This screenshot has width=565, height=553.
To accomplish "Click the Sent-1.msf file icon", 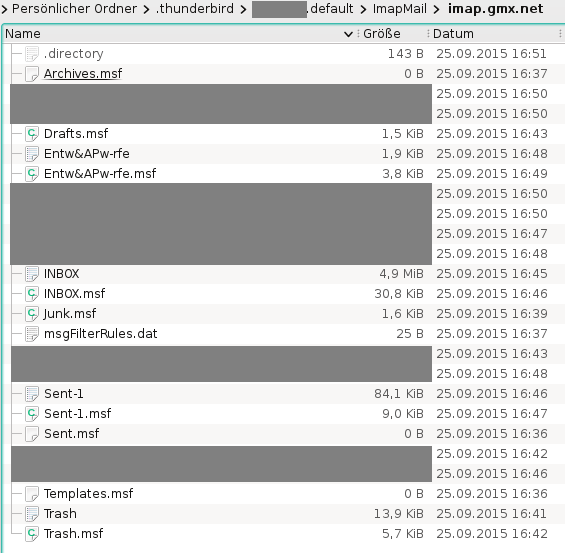I will [32, 414].
